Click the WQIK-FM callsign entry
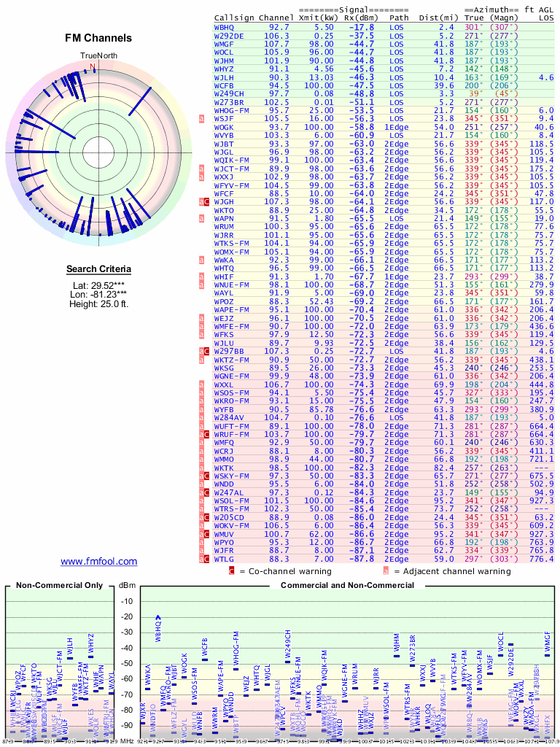The height and width of the screenshot is (747, 560). click(x=232, y=160)
